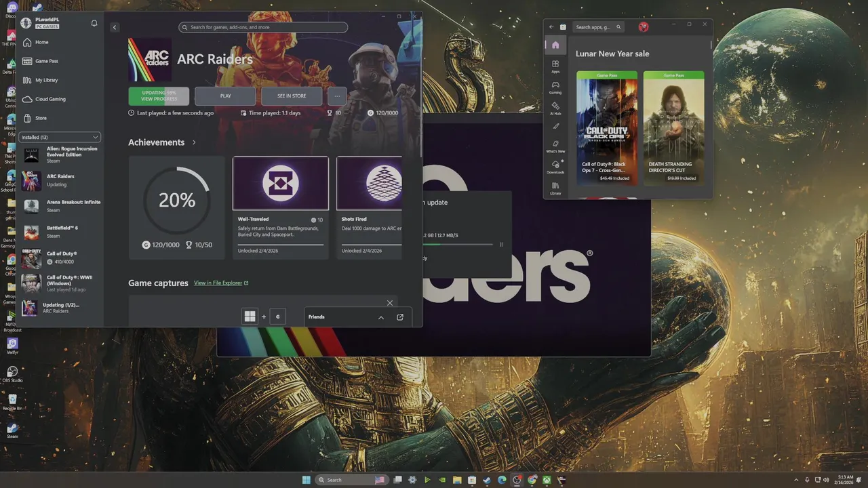The width and height of the screenshot is (868, 488).
Task: Click the Xbox app back arrow
Action: point(114,27)
